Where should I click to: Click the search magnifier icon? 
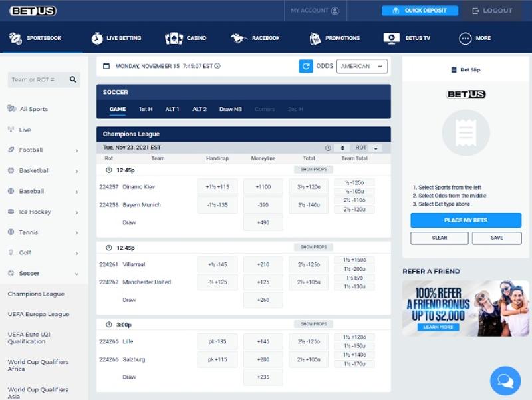tap(73, 79)
